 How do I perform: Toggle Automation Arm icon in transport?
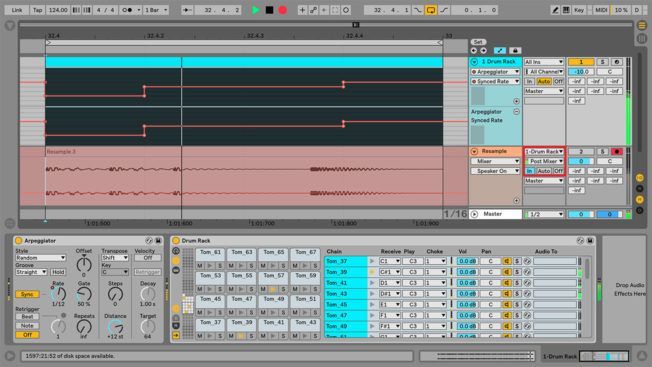314,10
